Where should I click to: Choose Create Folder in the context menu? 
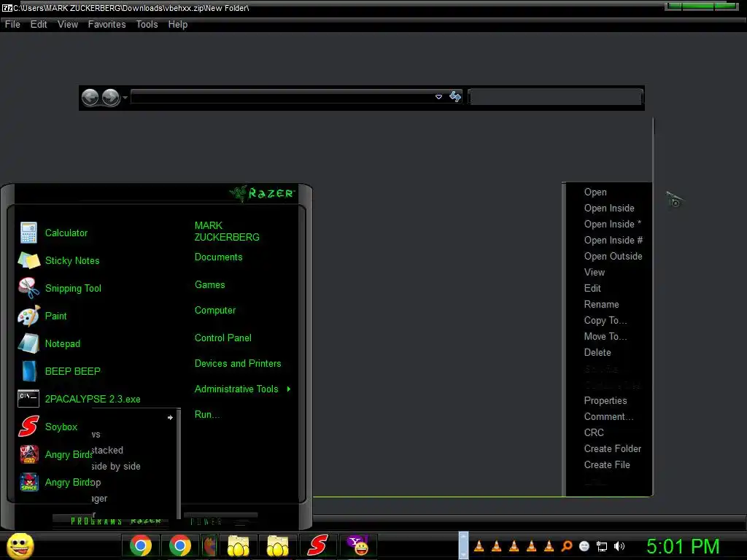click(613, 448)
